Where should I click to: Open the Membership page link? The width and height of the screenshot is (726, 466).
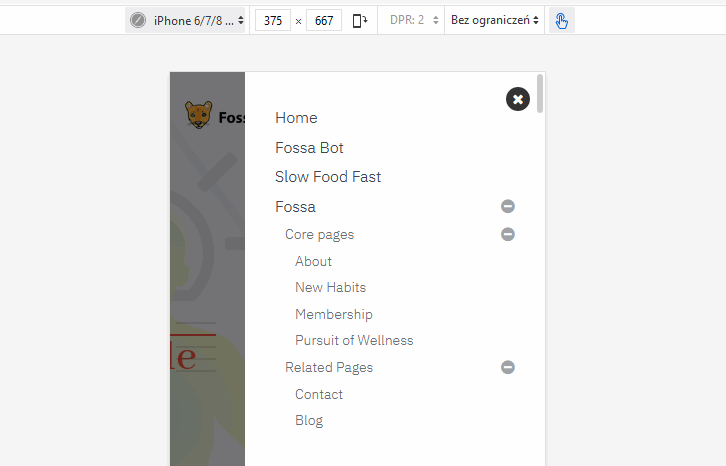[333, 314]
